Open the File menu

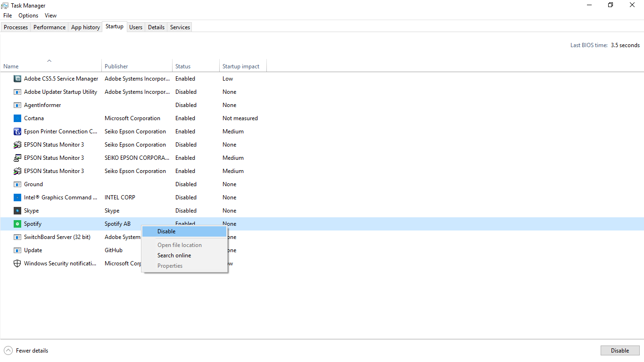coord(8,16)
